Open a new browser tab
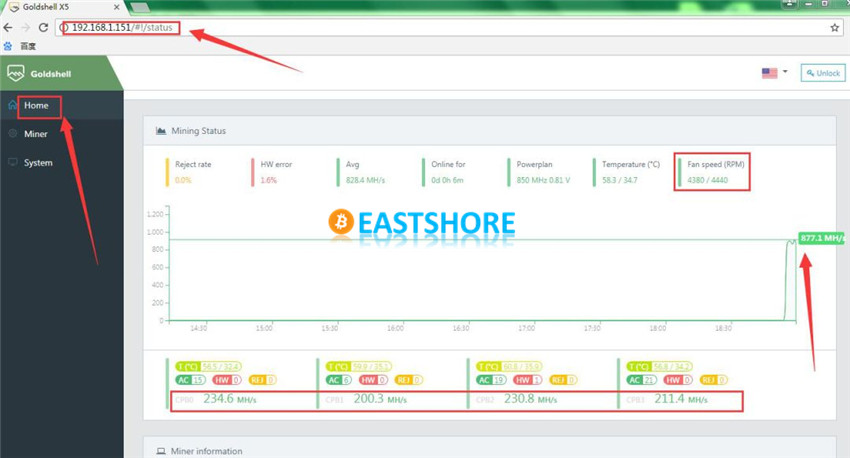 coord(140,7)
